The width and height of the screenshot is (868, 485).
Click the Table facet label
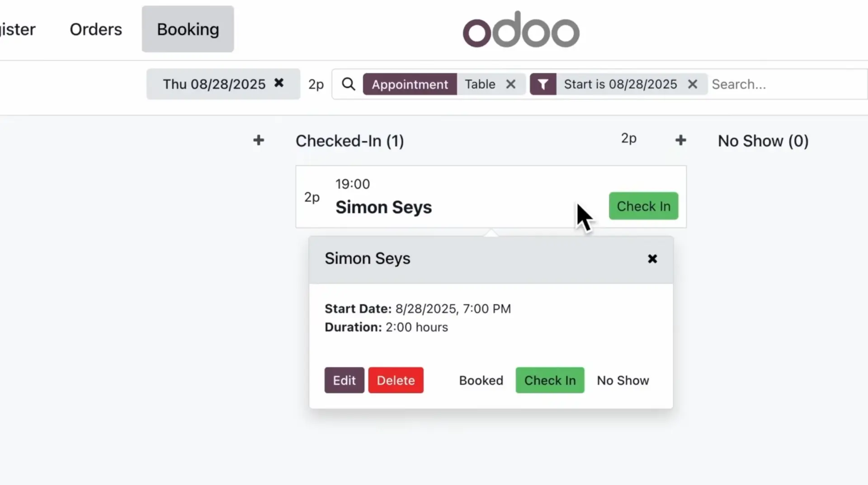[x=479, y=84]
